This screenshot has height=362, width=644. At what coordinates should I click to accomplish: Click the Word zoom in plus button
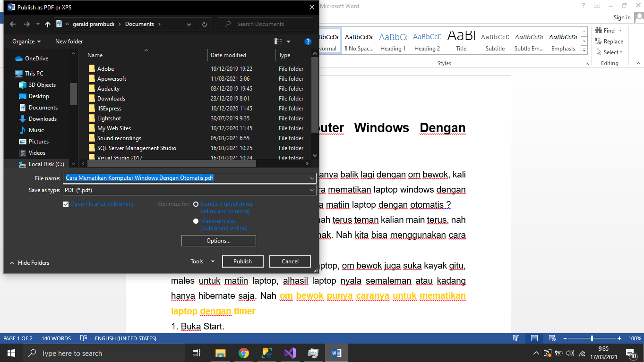point(619,338)
